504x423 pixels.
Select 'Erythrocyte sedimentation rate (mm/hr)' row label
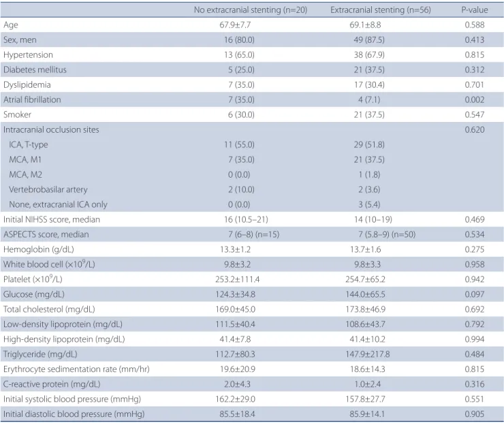[x=76, y=369]
